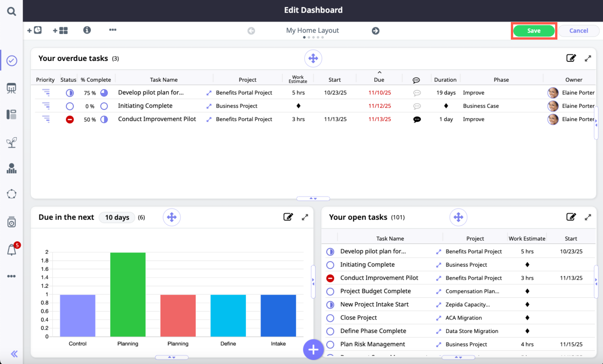Click the green Save button
The height and width of the screenshot is (364, 603).
point(534,31)
